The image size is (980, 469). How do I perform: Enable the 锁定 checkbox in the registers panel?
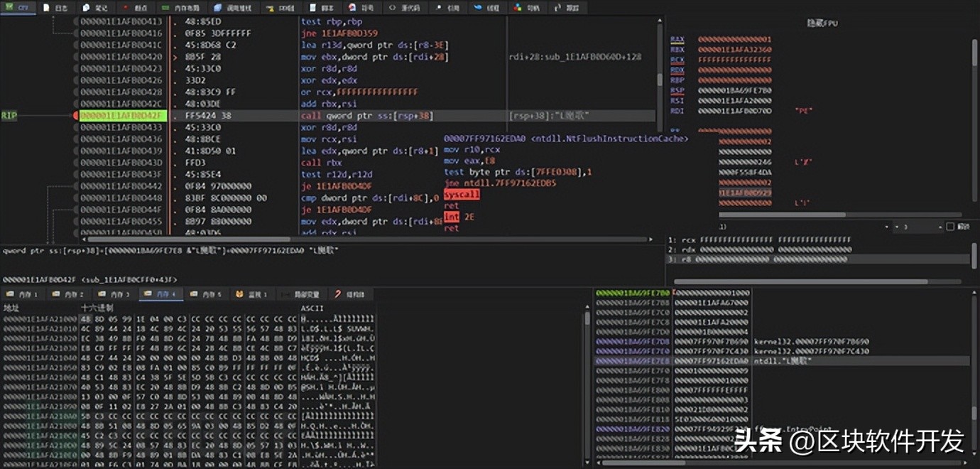point(950,226)
